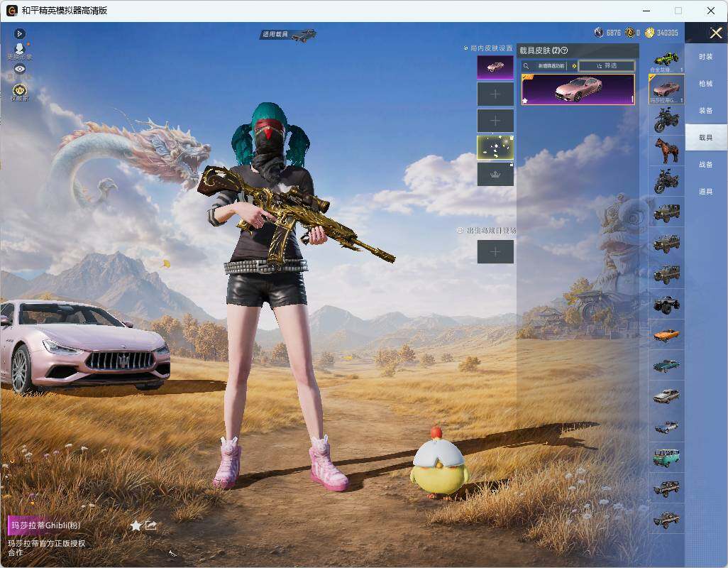Open the 筛选 filter dropdown
Viewport: 728px width, 568px height.
click(607, 66)
